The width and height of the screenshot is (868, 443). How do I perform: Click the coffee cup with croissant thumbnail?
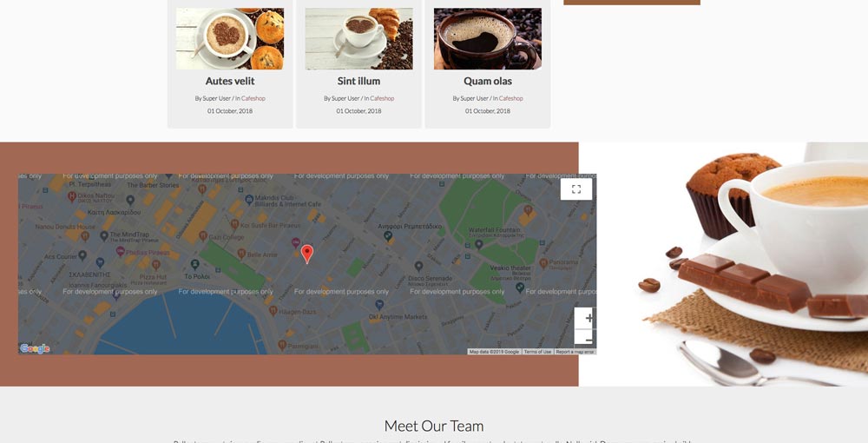[x=358, y=39]
